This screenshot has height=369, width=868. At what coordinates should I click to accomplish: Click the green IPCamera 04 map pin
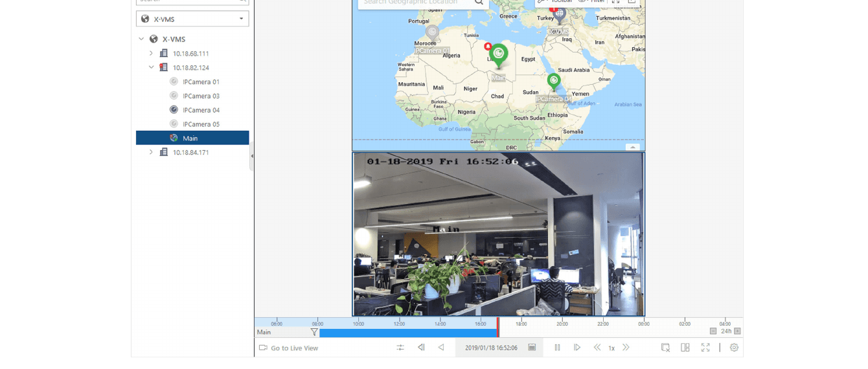point(554,82)
